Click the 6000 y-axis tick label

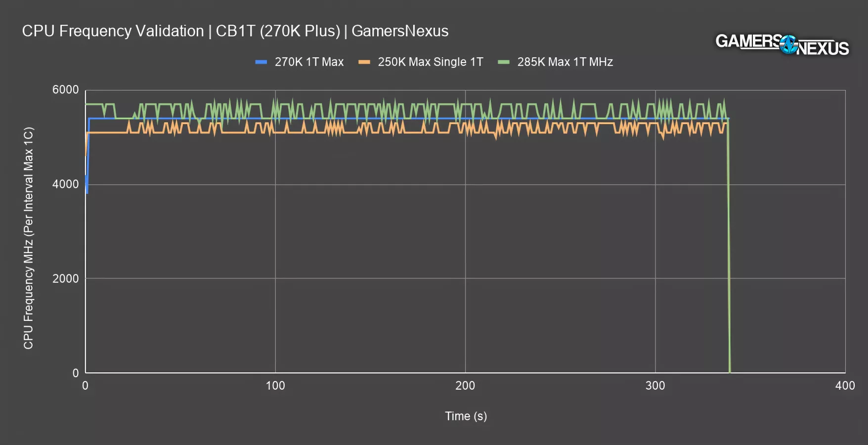point(66,90)
